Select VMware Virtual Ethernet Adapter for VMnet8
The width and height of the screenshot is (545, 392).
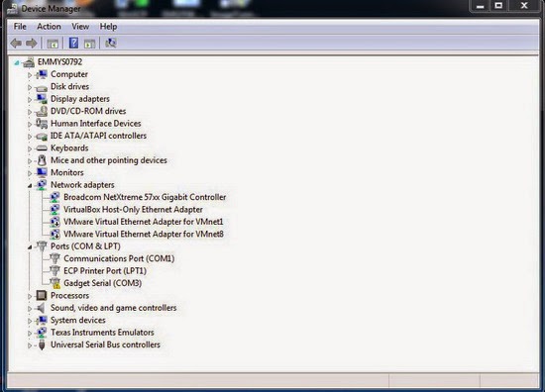(x=144, y=234)
